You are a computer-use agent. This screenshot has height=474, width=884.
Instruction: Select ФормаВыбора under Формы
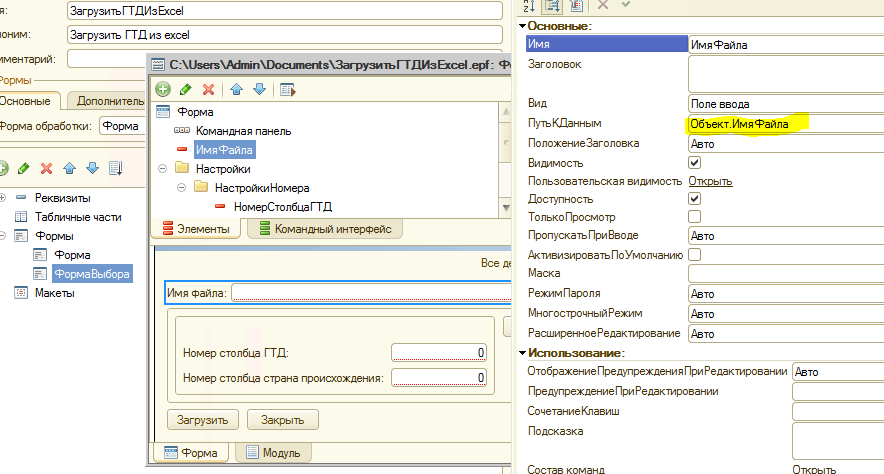92,274
